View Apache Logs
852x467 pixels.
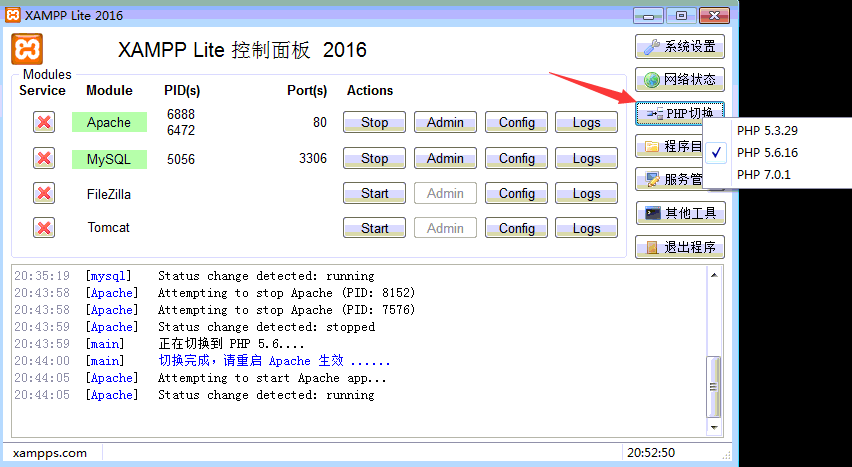586,122
